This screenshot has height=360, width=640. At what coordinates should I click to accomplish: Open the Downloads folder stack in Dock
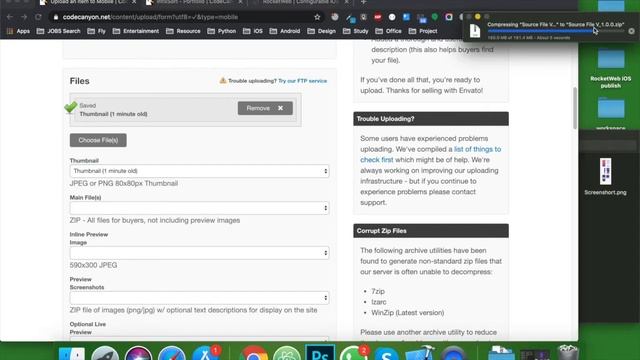click(x=501, y=353)
